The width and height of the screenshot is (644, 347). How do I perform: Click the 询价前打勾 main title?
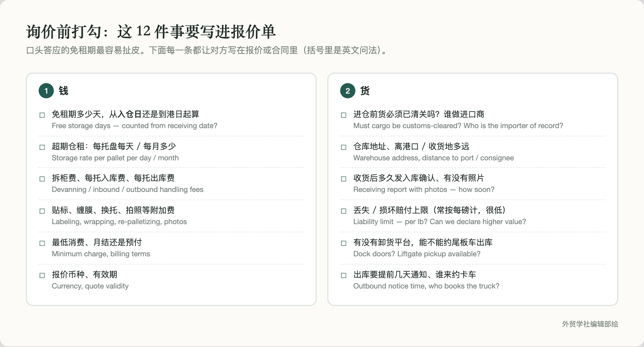click(151, 32)
